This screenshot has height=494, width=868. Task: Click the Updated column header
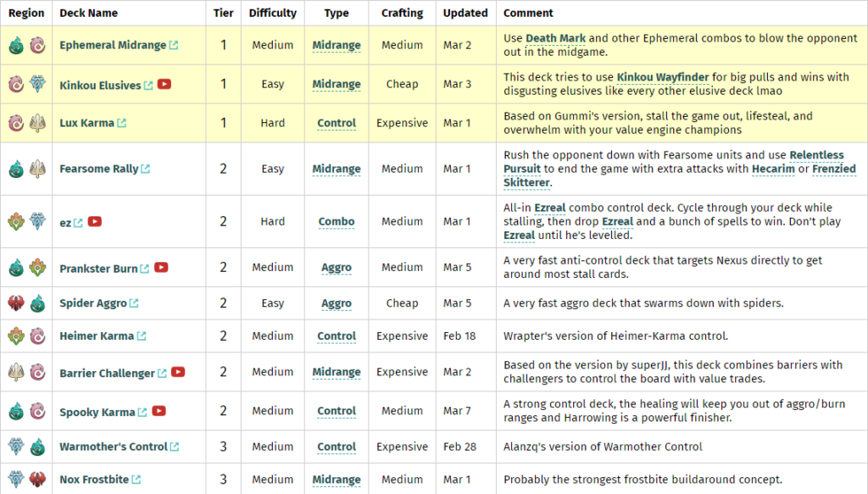coord(465,13)
